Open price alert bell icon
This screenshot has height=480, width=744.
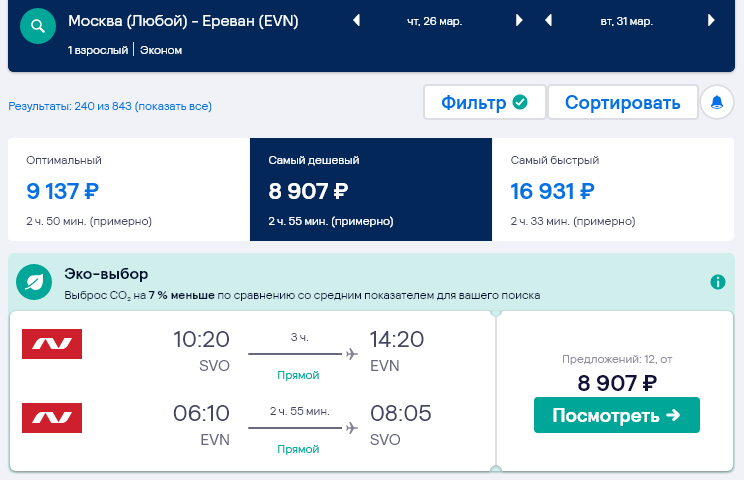pos(716,102)
